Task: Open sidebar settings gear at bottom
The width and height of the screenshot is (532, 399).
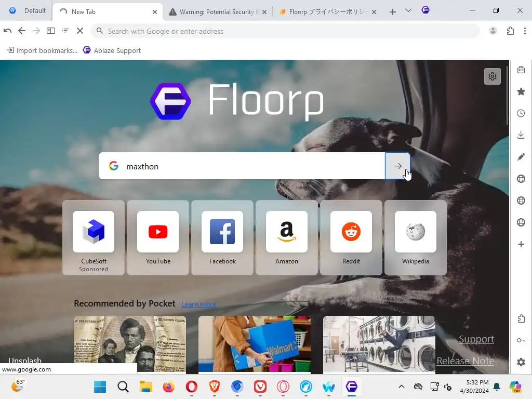Action: pos(521,362)
